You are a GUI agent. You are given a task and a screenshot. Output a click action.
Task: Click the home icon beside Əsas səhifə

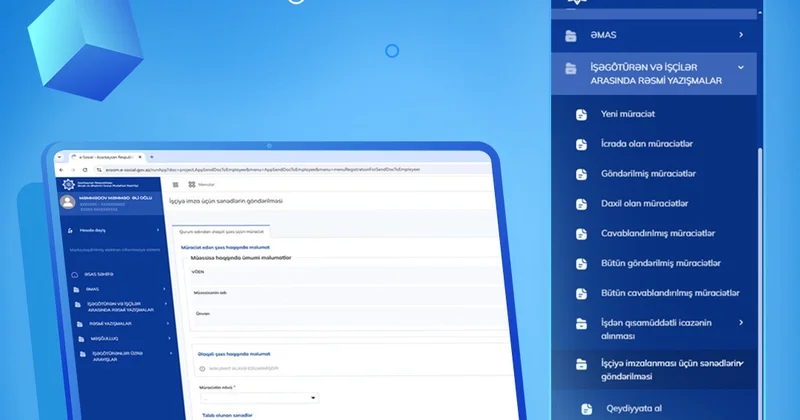click(x=74, y=274)
